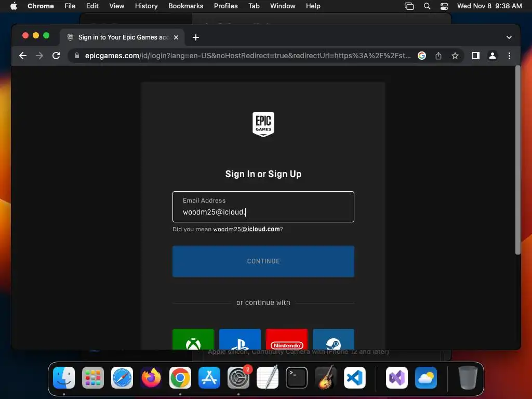Open Launchpad from the Dock

[93, 378]
